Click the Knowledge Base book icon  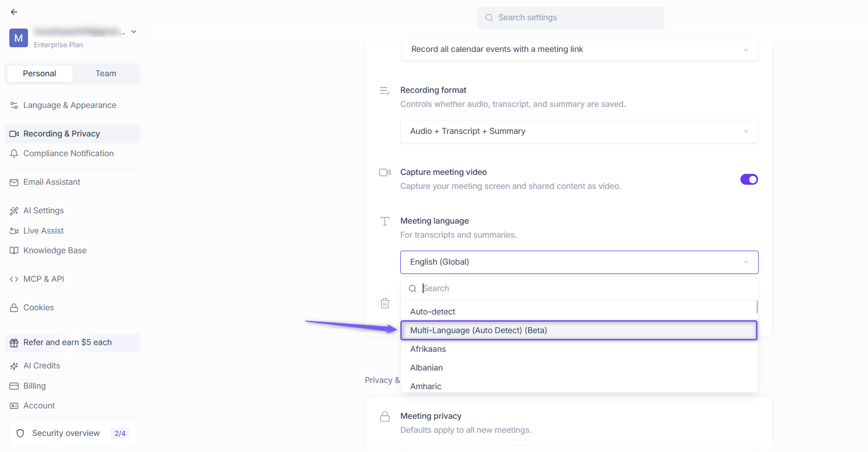point(14,251)
